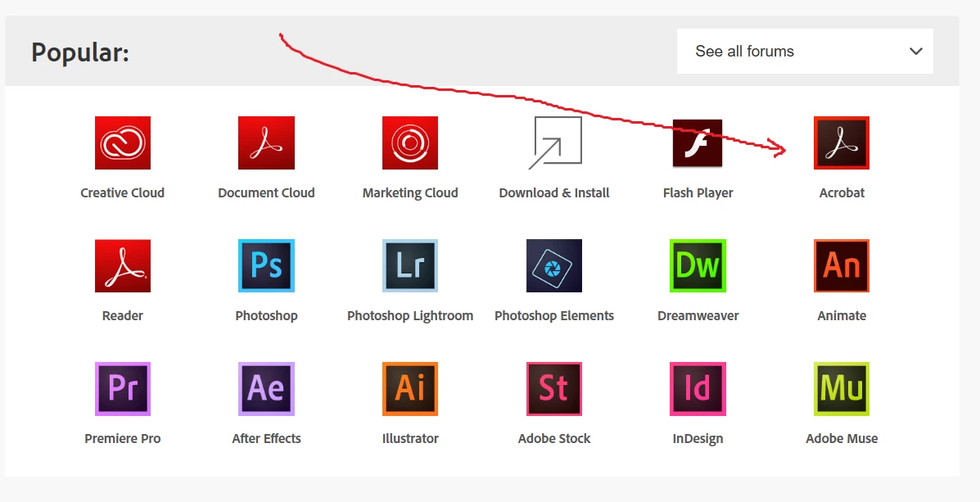Open the Photoshop Elements icon
The image size is (980, 502).
pyautogui.click(x=553, y=265)
